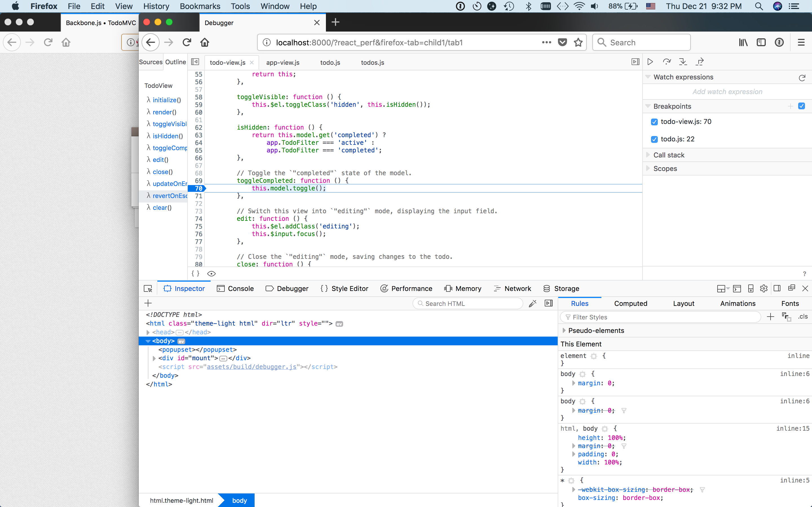Click the blackbox source eye icon
The width and height of the screenshot is (812, 507).
[x=211, y=273]
